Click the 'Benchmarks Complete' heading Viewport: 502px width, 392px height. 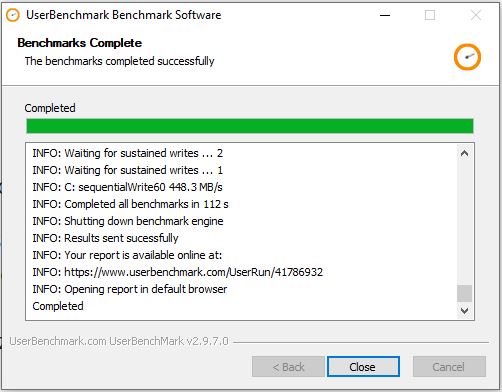pos(80,43)
